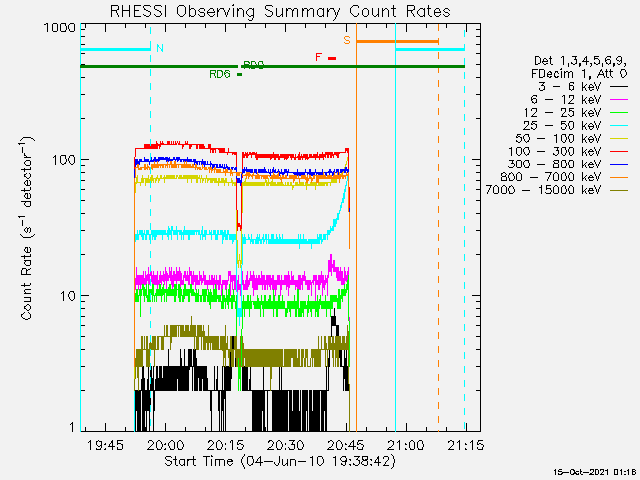Click the '20:00' time axis label
This screenshot has width=640, height=480.
pos(165,445)
